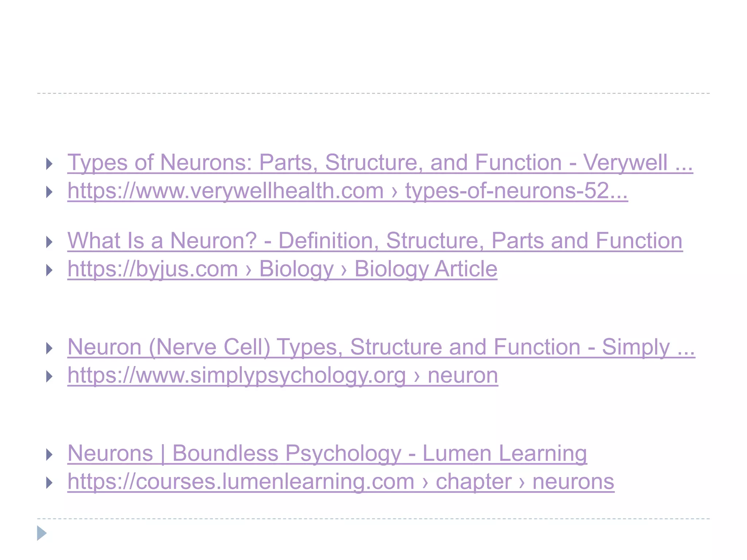The height and width of the screenshot is (560, 747).
Task: Open Neuron (Nerve Cell) Types link
Action: 381,347
